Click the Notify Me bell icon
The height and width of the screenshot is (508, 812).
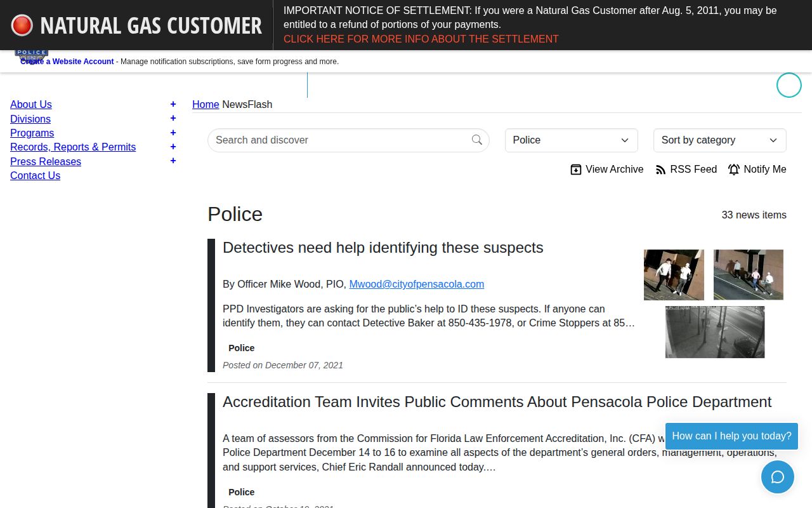point(734,170)
